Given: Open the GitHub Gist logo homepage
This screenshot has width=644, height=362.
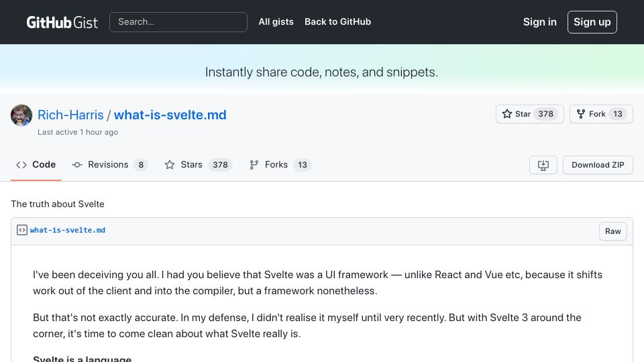Looking at the screenshot, I should [62, 22].
